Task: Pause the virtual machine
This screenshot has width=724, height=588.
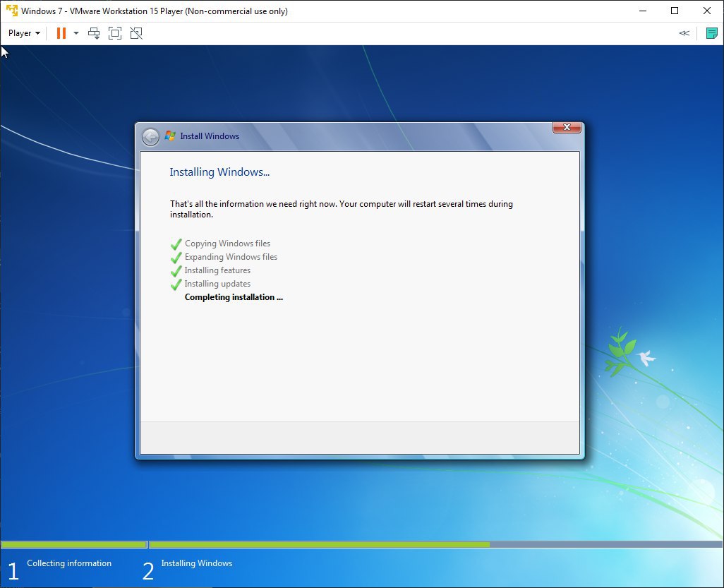Action: (61, 33)
